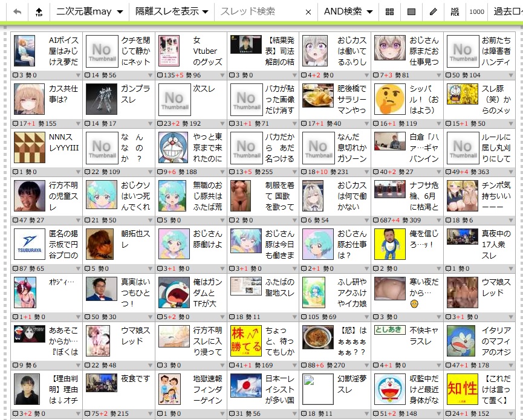The image size is (523, 420).
Task: Click the back arrow icon
Action: tap(17, 11)
